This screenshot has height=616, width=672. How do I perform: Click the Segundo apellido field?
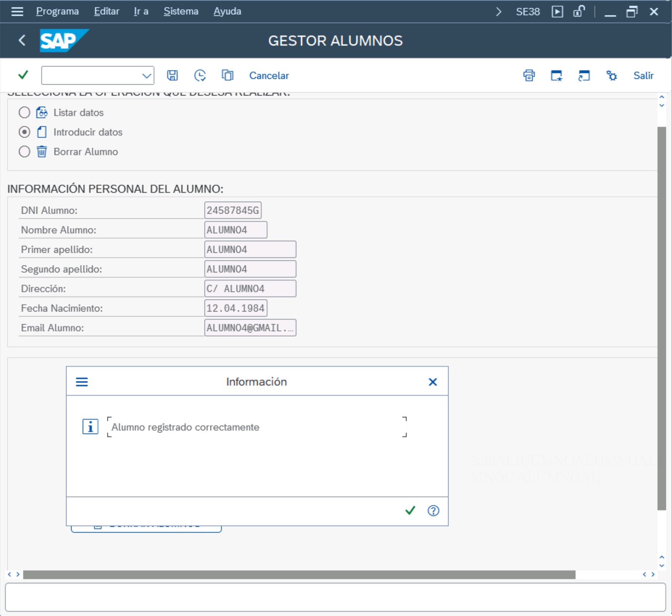coord(250,269)
